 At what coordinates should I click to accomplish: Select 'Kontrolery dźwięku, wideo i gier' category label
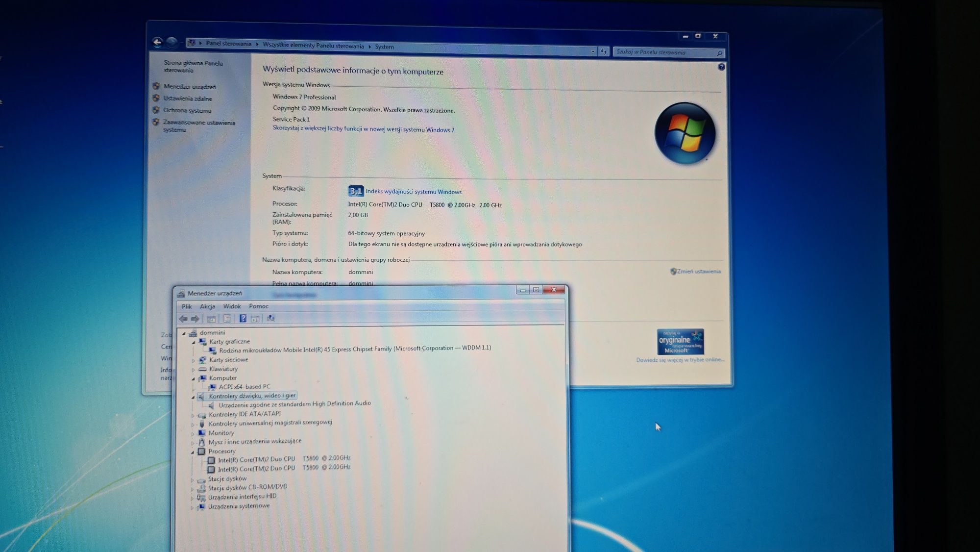[252, 396]
